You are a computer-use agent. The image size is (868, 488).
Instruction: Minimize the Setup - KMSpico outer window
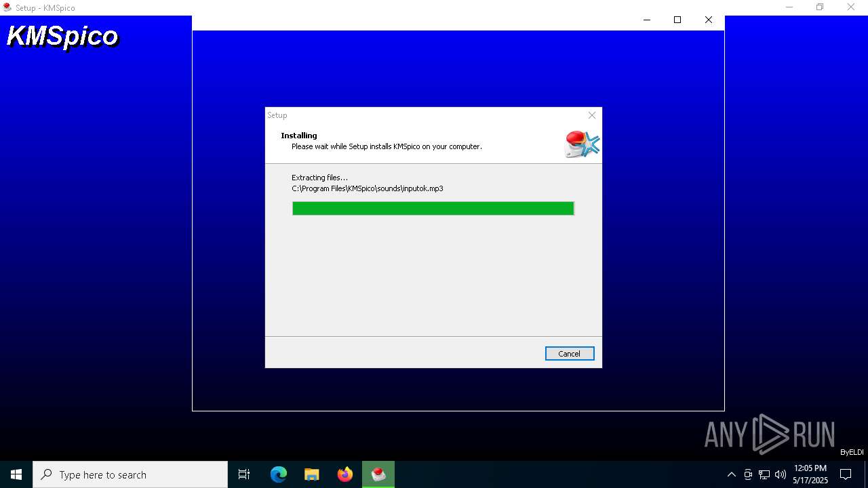tap(789, 7)
